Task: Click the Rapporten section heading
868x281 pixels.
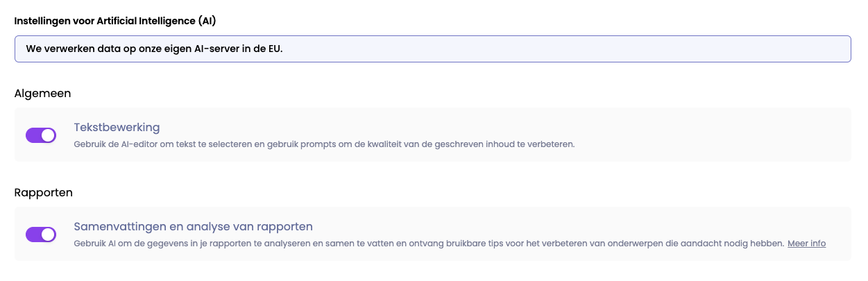Action: point(44,192)
